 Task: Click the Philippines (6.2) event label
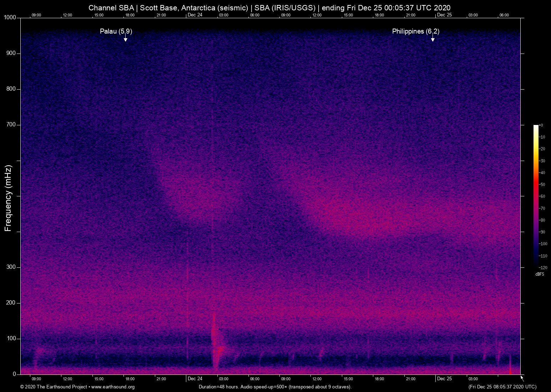(x=415, y=31)
